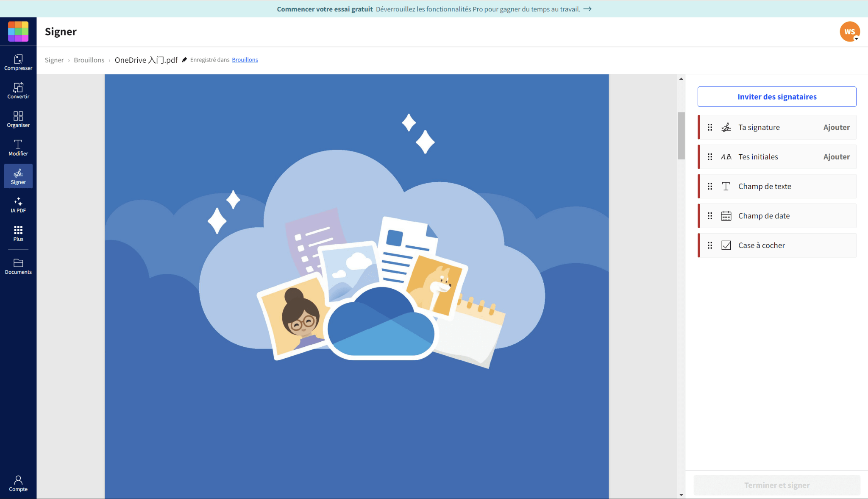Viewport: 868px width, 499px height.
Task: Open the Documents folder icon
Action: (x=18, y=266)
